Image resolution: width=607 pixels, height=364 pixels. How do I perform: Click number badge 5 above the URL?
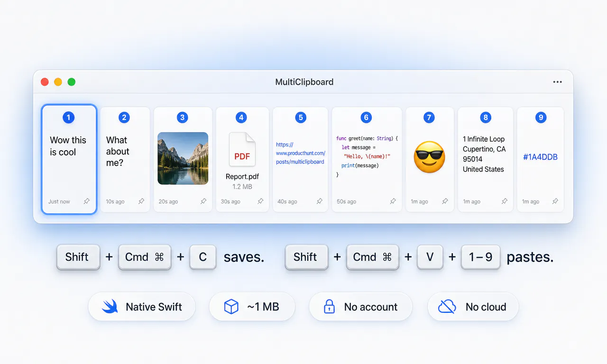coord(300,118)
